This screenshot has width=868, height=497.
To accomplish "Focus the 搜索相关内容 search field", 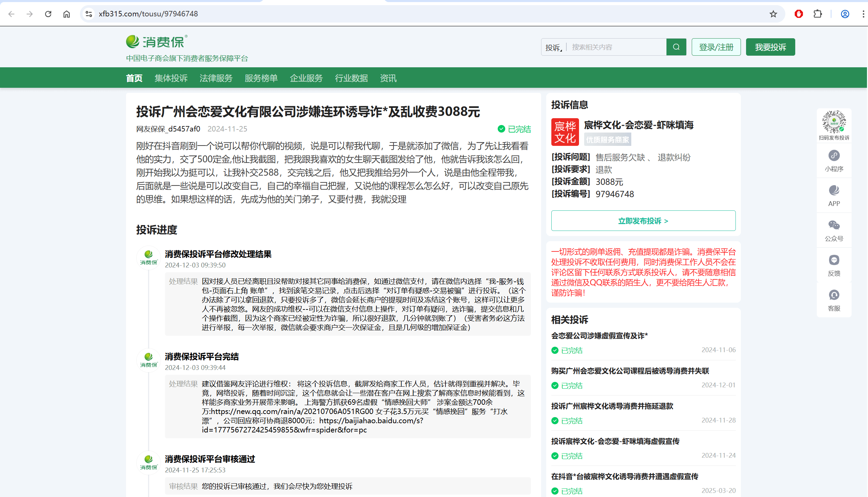I will pyautogui.click(x=617, y=47).
